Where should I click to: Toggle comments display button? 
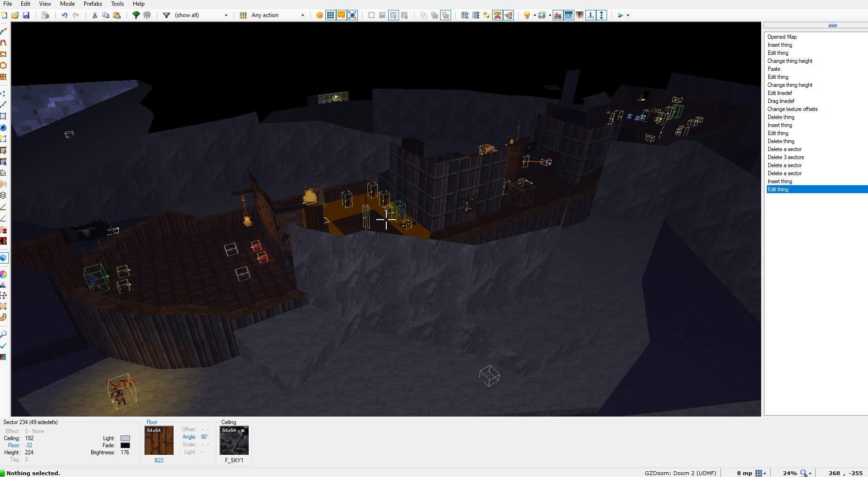[x=341, y=15]
